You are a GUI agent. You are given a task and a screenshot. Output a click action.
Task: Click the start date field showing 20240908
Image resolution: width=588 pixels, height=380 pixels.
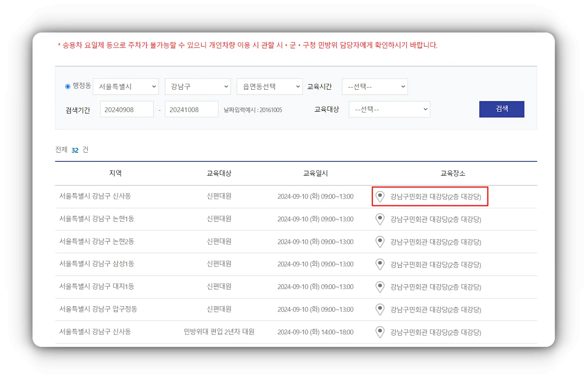[126, 109]
